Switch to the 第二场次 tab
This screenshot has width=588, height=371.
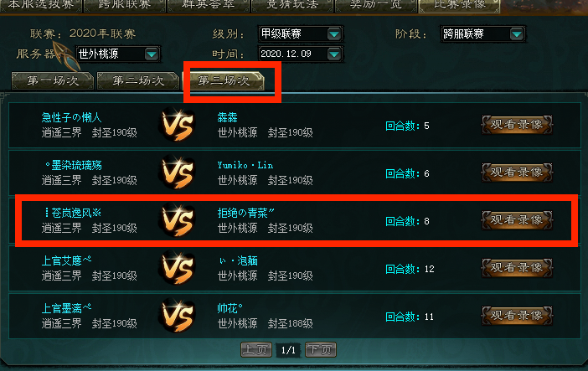[138, 80]
